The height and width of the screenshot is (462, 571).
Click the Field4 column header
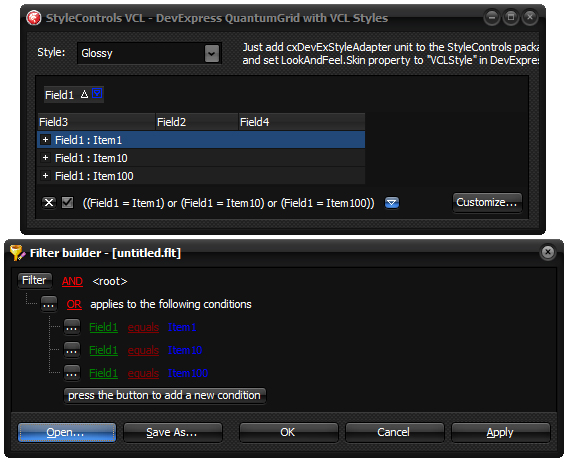point(302,122)
